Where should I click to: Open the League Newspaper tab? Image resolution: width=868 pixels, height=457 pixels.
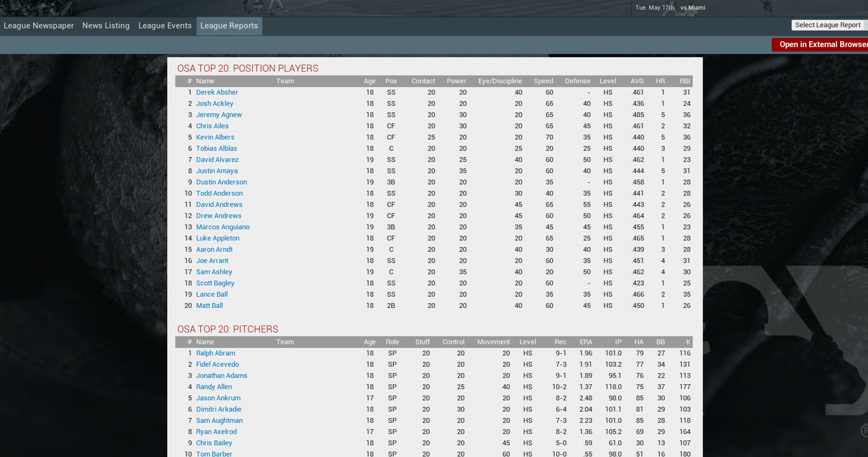coord(39,26)
